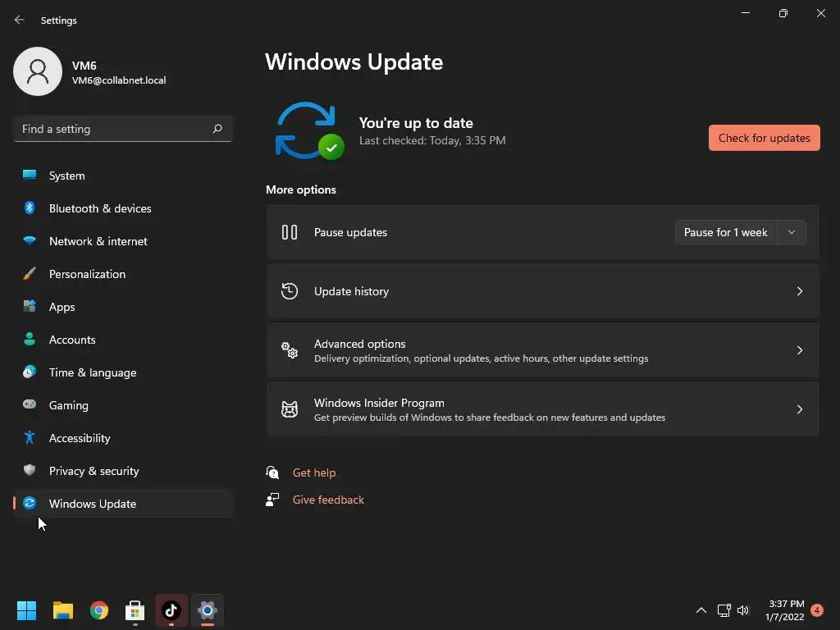Click the Network wifi icon in sidebar

[x=30, y=240]
